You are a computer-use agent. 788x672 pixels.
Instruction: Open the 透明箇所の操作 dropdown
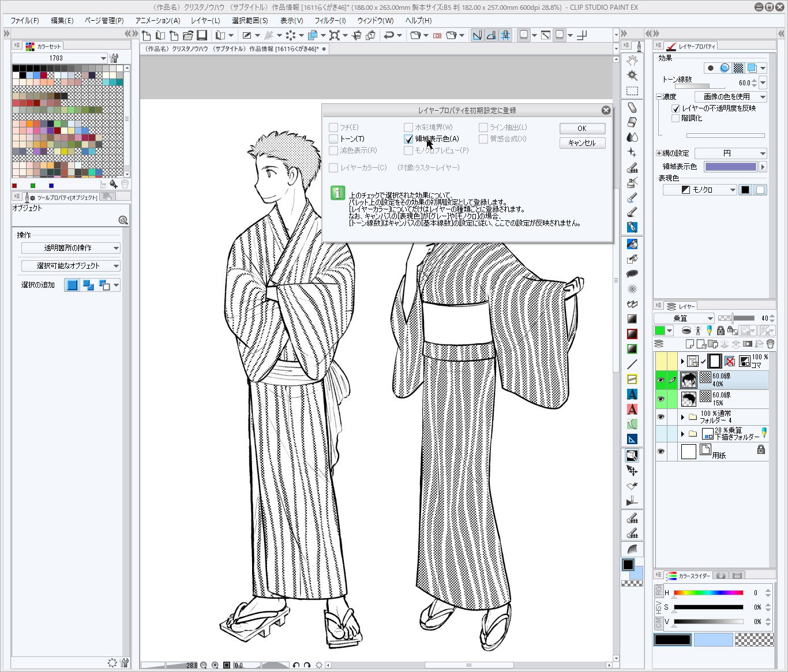[70, 248]
